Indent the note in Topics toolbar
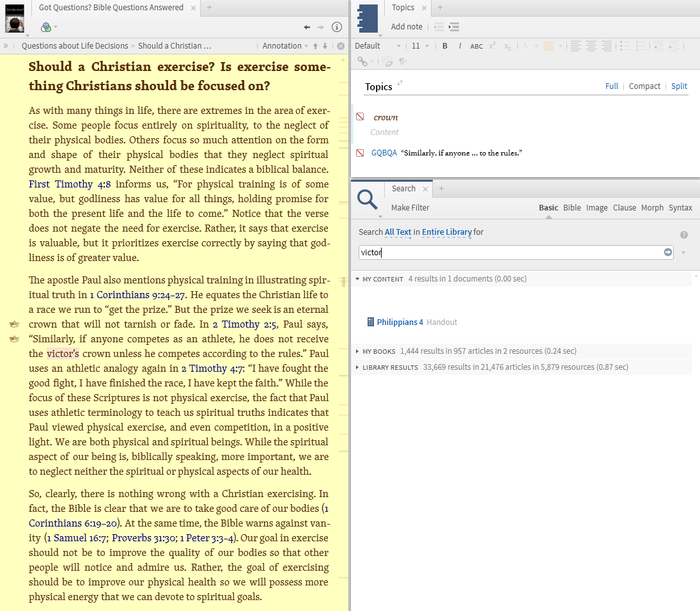Viewport: 700px width, 611px height. coord(454,27)
